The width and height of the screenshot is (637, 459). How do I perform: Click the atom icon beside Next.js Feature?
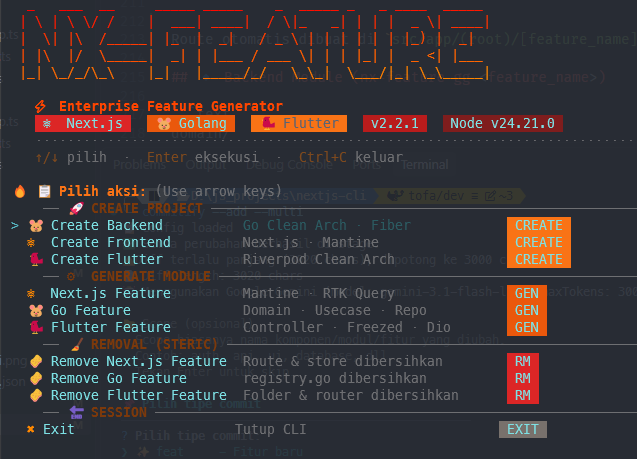tap(31, 293)
